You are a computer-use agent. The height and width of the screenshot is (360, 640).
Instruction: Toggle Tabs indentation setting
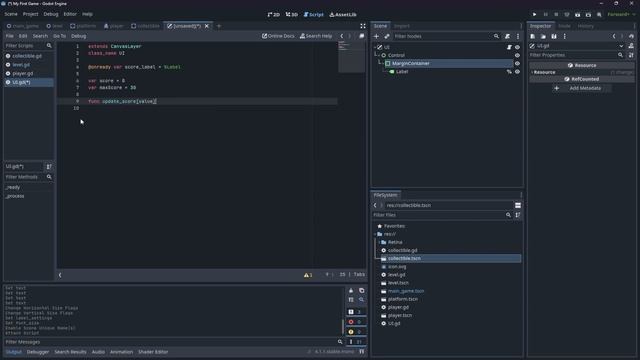click(359, 274)
